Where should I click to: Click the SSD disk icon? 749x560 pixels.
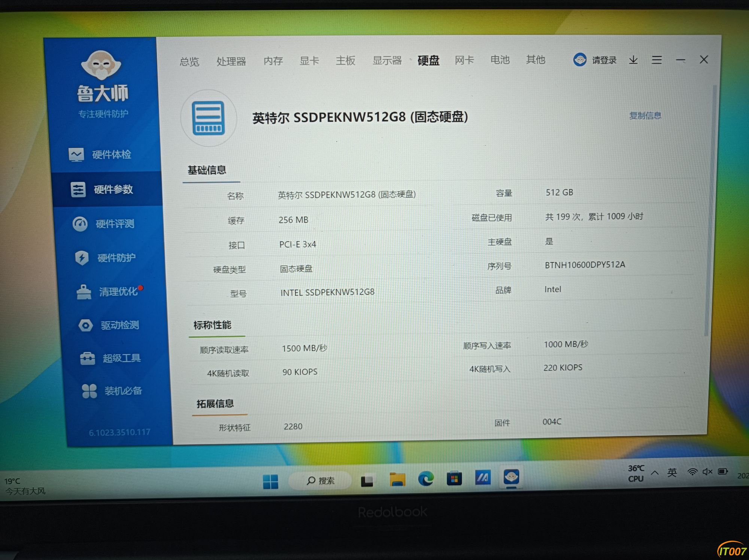pyautogui.click(x=209, y=118)
